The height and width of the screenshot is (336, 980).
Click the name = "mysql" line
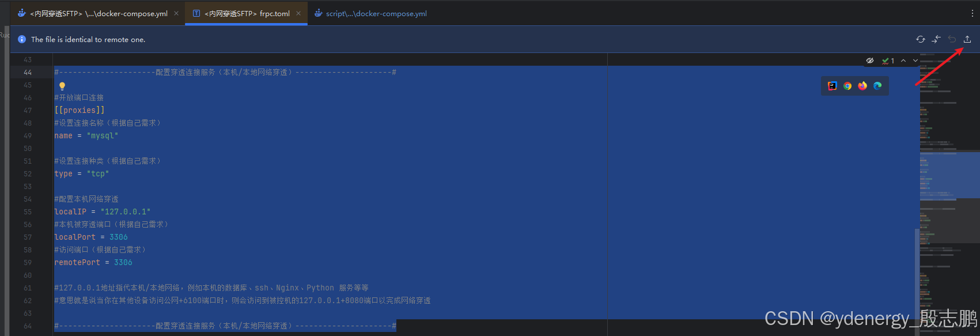(86, 135)
